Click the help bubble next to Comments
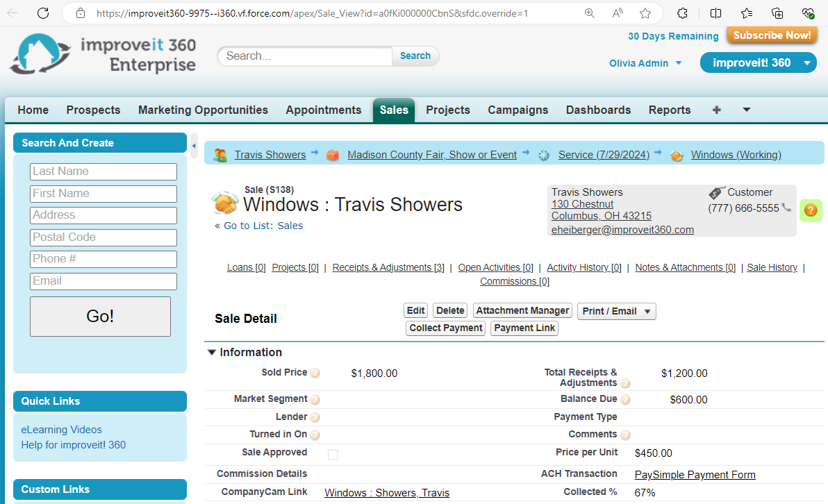Screen dimensions: 828x504 (x=625, y=435)
